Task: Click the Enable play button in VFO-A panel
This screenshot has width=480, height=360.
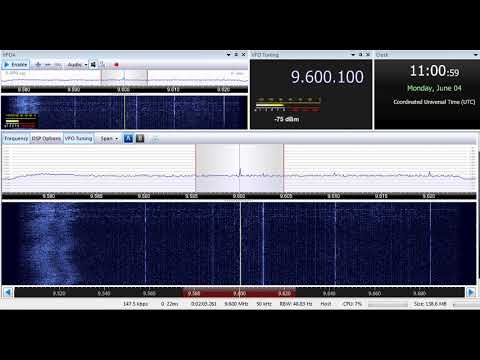Action: tap(16, 64)
